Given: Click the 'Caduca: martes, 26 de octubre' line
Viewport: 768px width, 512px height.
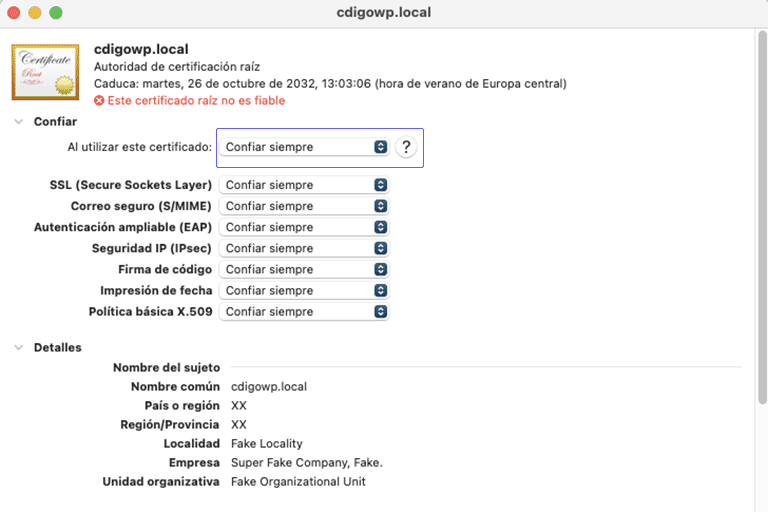Looking at the screenshot, I should 330,84.
